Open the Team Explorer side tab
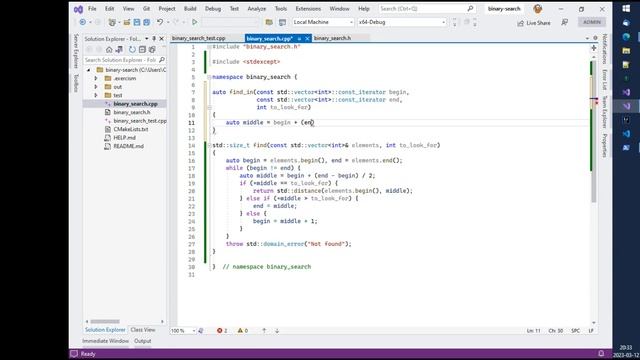The height and width of the screenshot is (360, 640). coord(604,112)
